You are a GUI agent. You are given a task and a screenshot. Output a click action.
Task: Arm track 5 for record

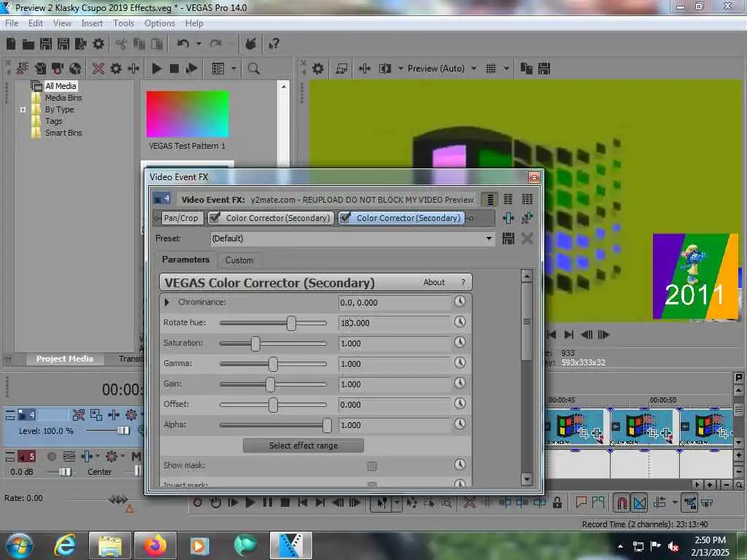coord(52,456)
